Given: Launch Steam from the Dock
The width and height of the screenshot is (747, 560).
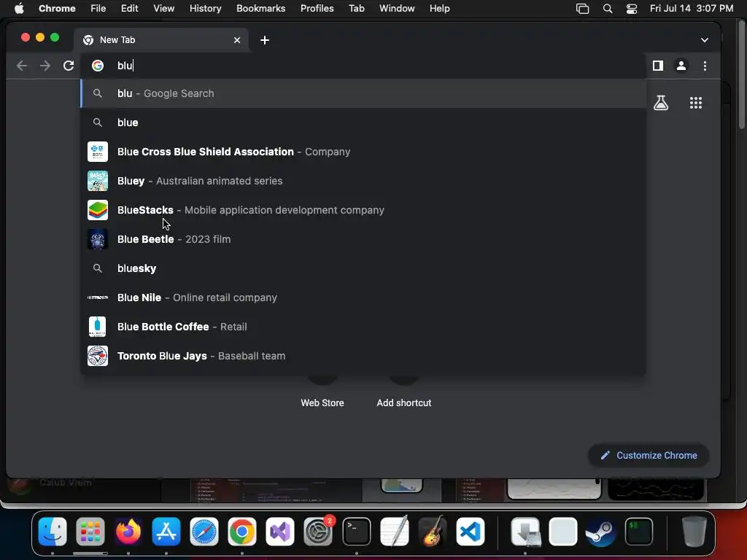Looking at the screenshot, I should click(x=601, y=532).
